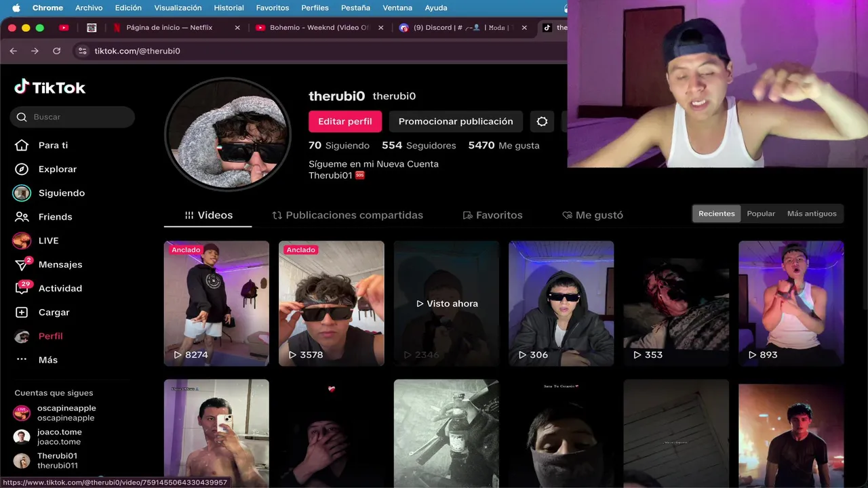Click the 5470 Me gusta count
The image size is (868, 488).
pos(504,145)
